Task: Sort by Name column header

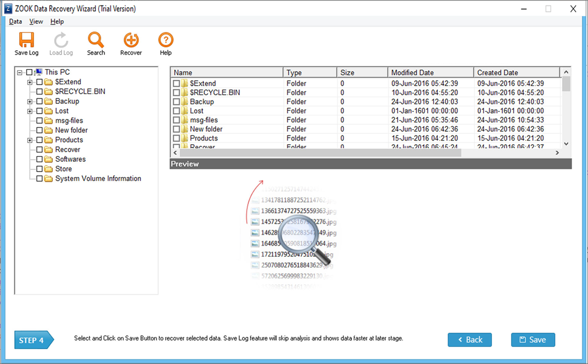Action: 226,72
